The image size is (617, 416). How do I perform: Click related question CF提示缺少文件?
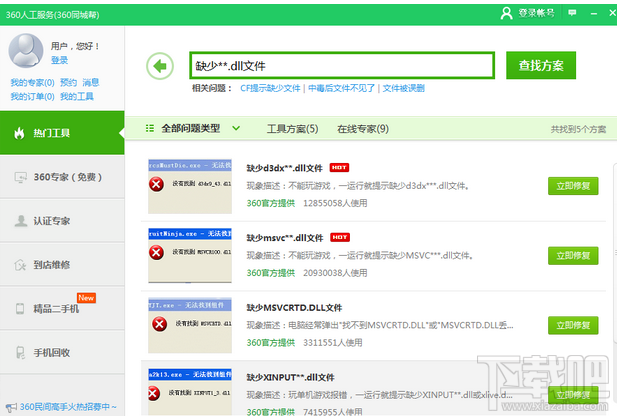click(270, 88)
